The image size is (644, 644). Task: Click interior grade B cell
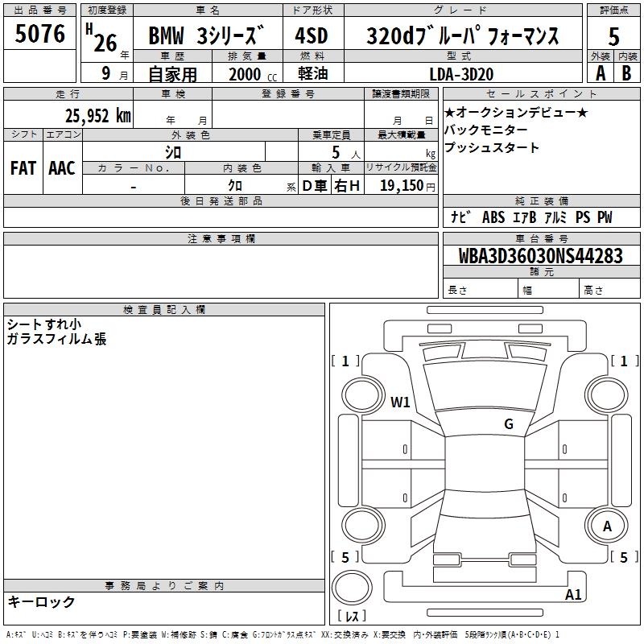(627, 72)
